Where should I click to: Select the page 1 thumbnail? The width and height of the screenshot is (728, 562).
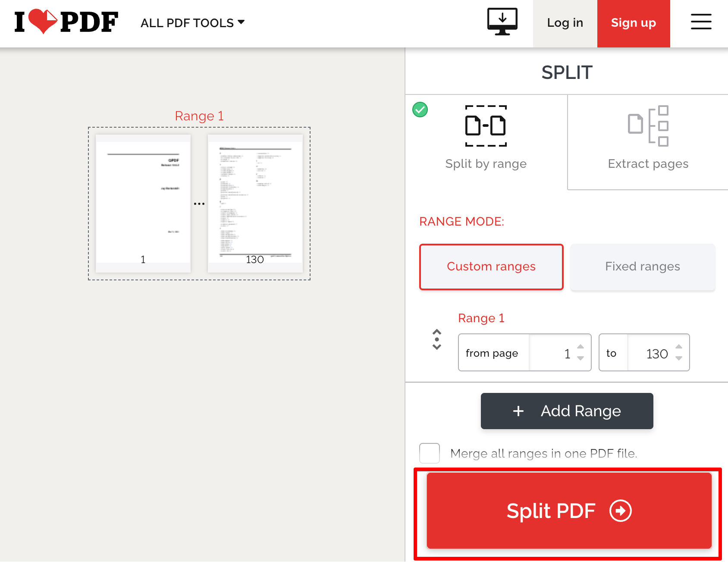pyautogui.click(x=143, y=203)
